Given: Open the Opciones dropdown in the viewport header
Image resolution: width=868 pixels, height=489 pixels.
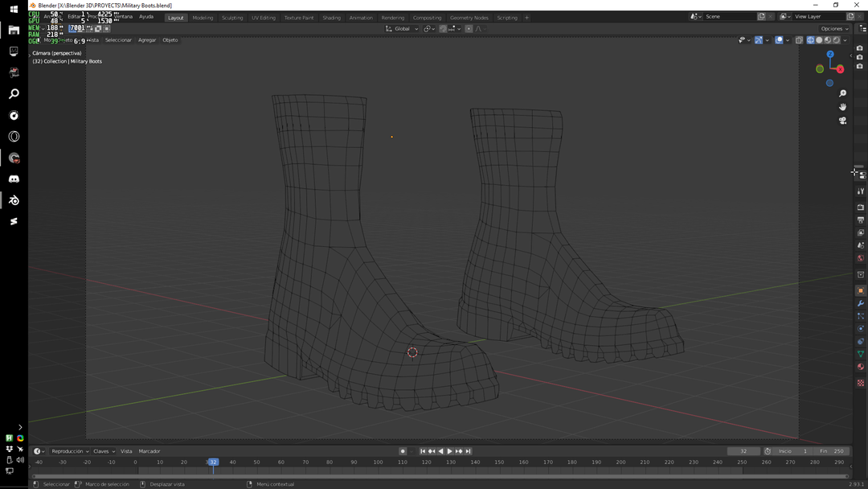Looking at the screenshot, I should tap(833, 28).
